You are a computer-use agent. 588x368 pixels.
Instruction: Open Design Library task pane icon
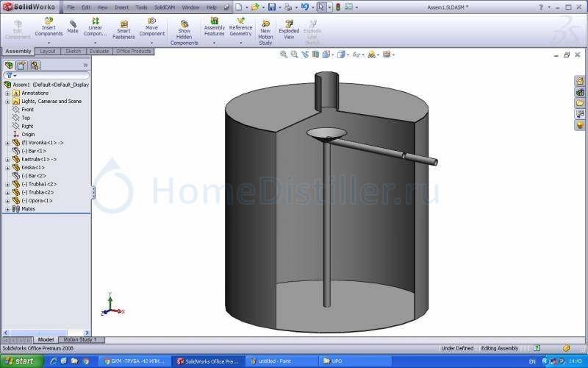click(580, 92)
